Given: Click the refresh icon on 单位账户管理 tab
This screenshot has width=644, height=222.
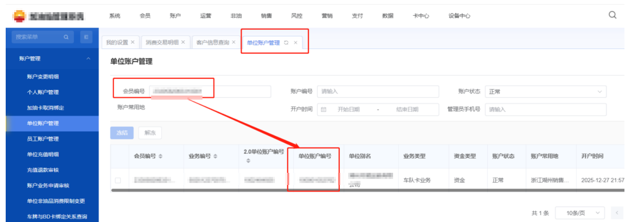Looking at the screenshot, I should 286,43.
